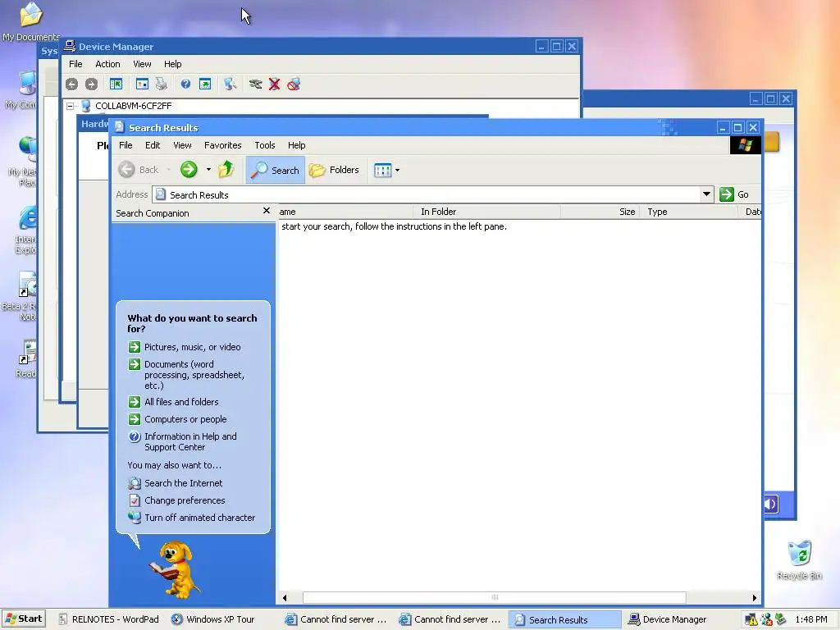Click the taskbar clock showing 1:48 PM
The width and height of the screenshot is (840, 630).
click(811, 619)
